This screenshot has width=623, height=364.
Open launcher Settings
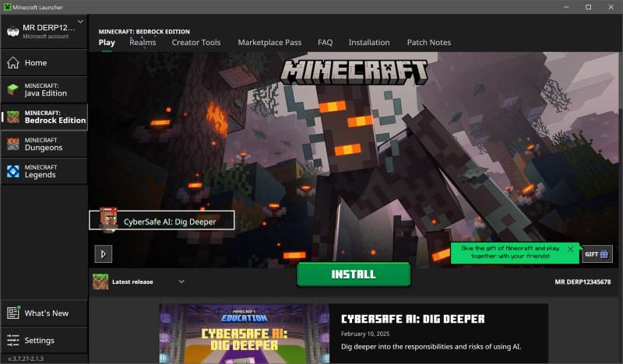[44, 340]
